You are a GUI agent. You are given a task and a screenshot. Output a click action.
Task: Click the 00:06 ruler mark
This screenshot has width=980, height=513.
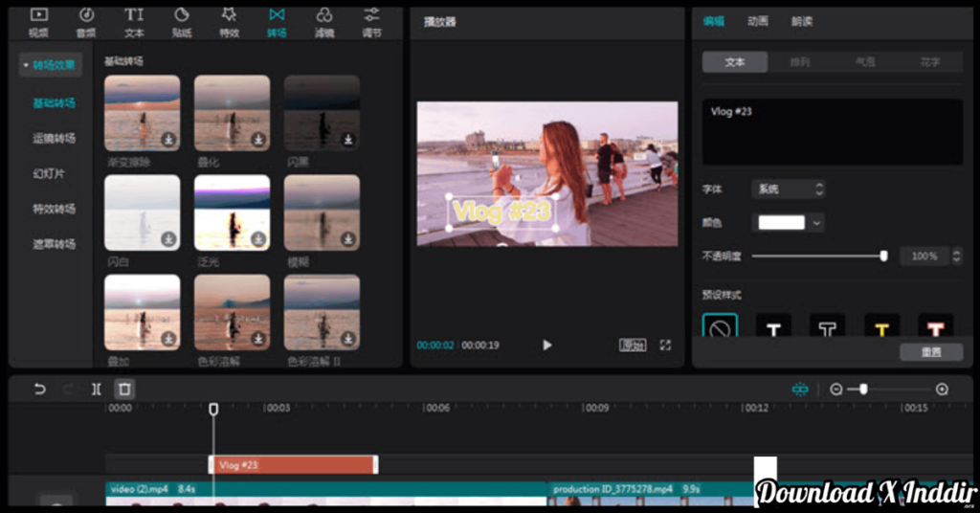pyautogui.click(x=436, y=408)
